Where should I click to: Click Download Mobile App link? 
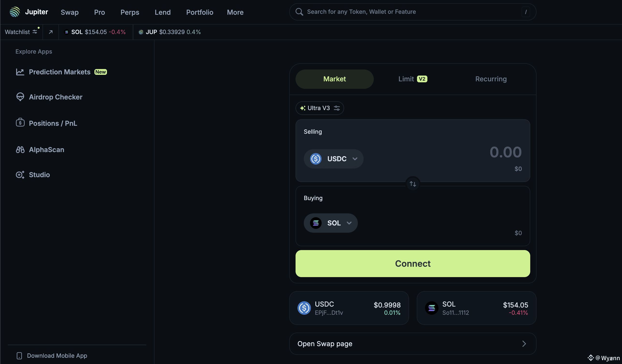point(57,355)
